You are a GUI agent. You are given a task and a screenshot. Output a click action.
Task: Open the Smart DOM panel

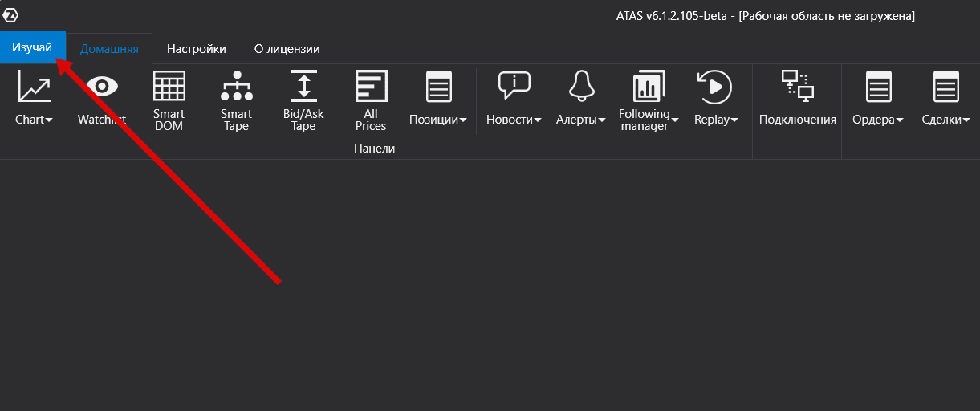pos(169,101)
